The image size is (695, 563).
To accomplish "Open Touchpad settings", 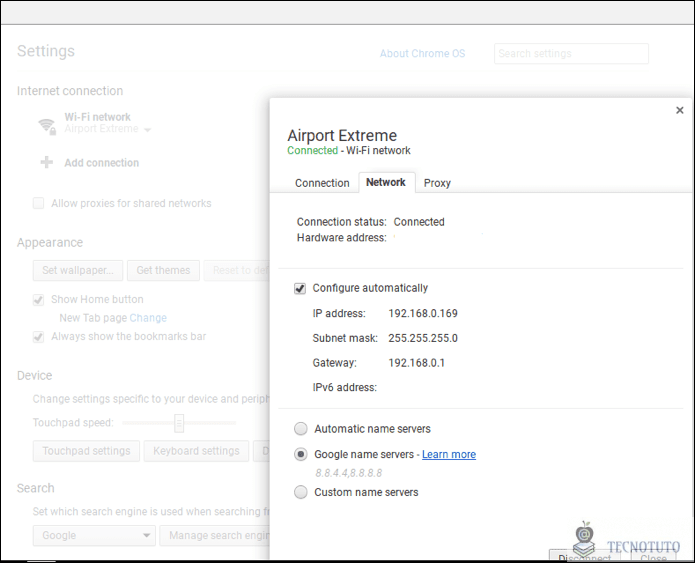I will point(86,451).
